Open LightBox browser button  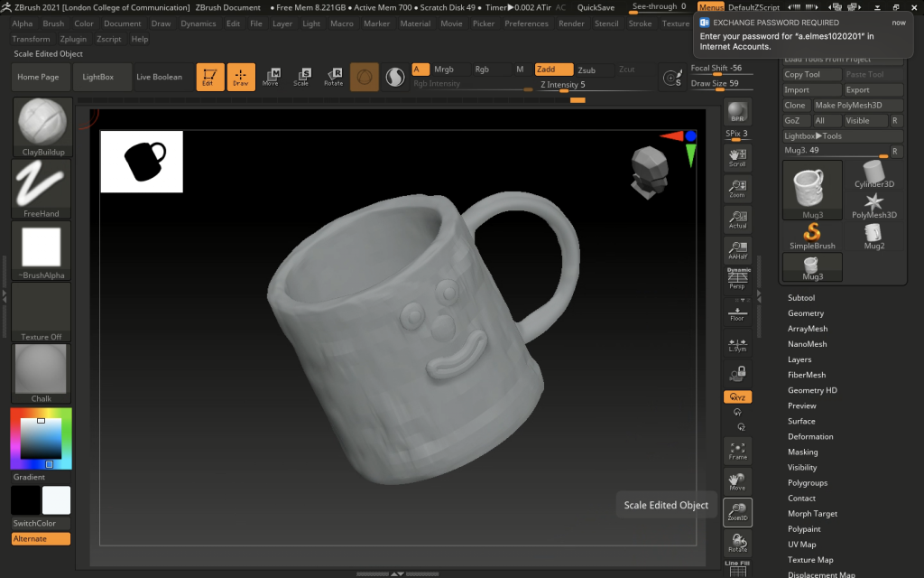coord(98,77)
